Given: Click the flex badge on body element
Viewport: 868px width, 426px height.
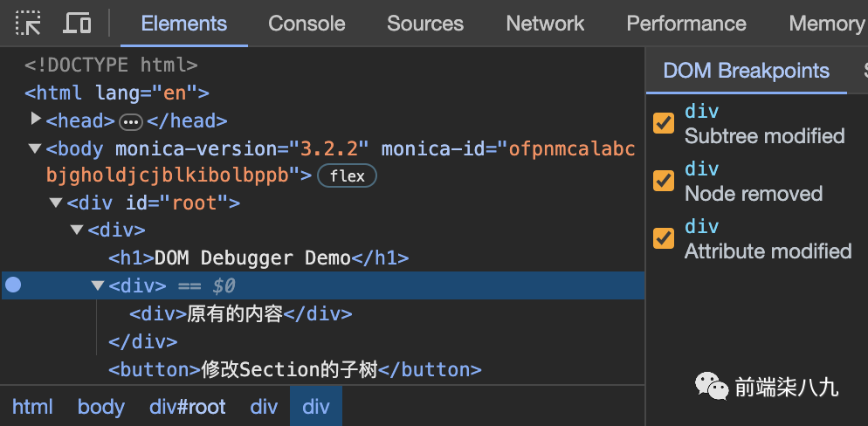Looking at the screenshot, I should (x=347, y=175).
